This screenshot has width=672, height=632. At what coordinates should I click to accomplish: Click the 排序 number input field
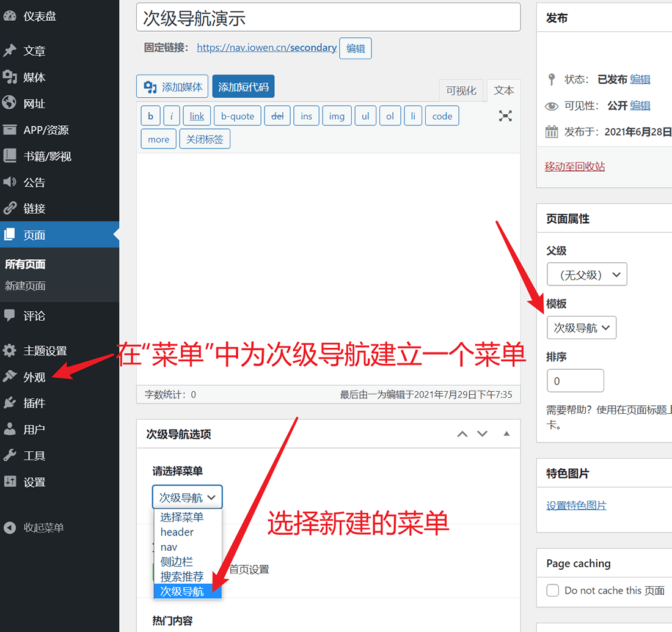click(x=575, y=381)
